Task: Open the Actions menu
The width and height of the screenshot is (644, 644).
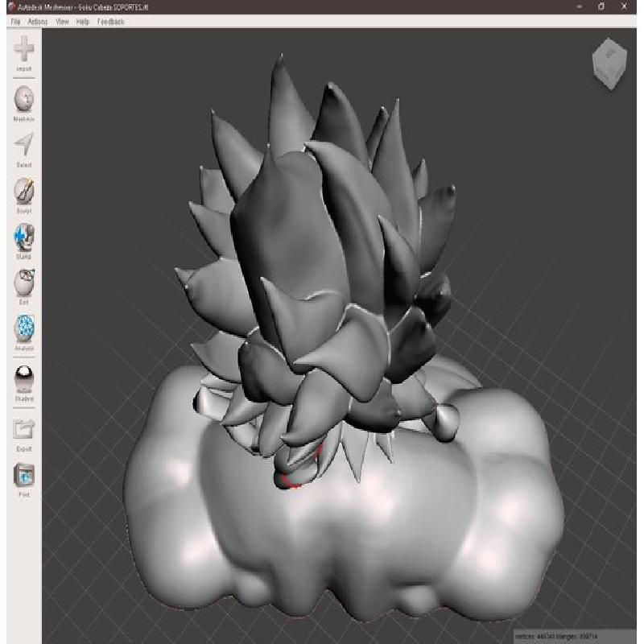Action: pos(38,22)
